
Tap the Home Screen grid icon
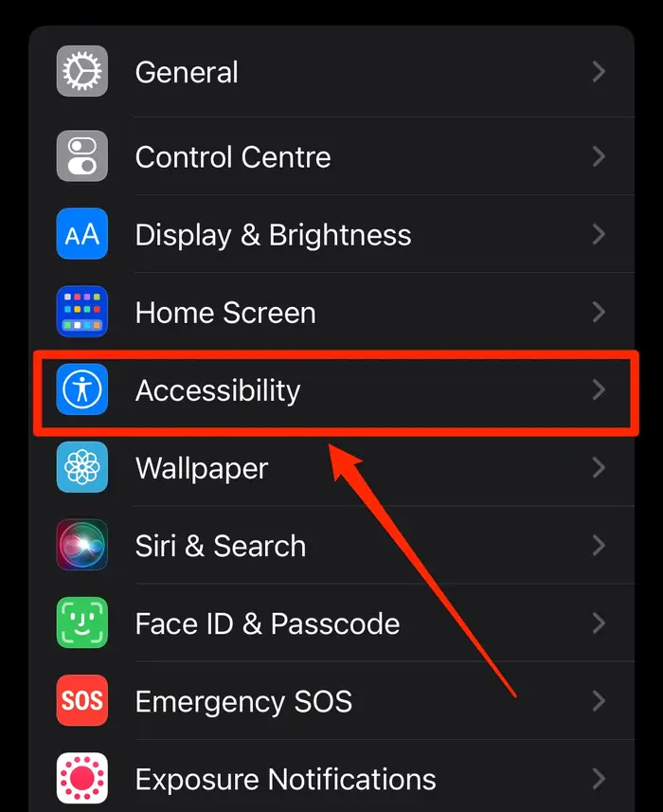tap(82, 311)
